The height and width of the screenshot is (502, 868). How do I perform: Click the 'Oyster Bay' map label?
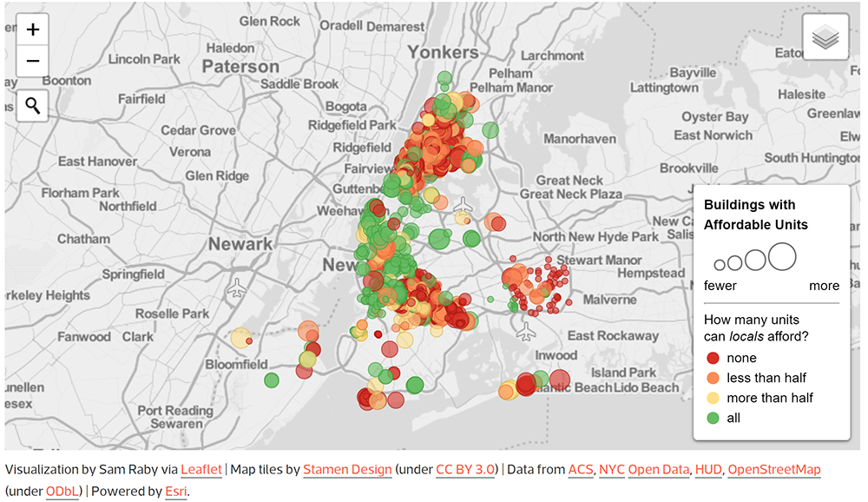(714, 117)
